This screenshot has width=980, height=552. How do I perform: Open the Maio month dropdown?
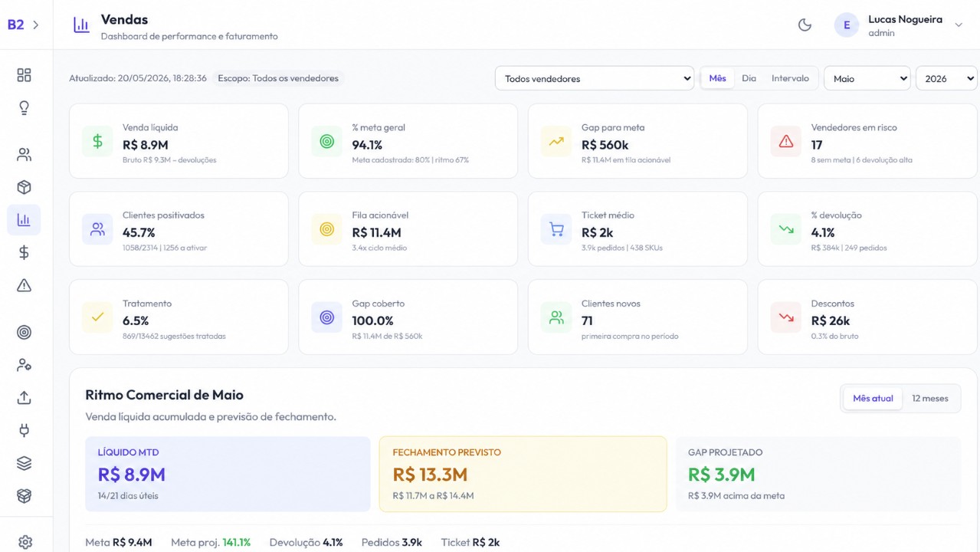pyautogui.click(x=867, y=78)
